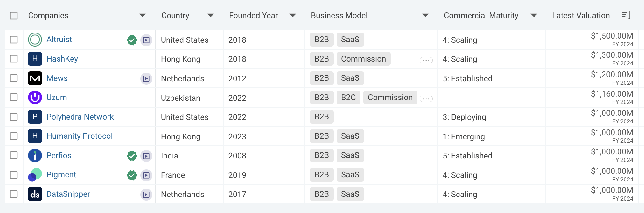Expand the hidden tags ellipsis on Uzum row
The height and width of the screenshot is (213, 644).
426,99
